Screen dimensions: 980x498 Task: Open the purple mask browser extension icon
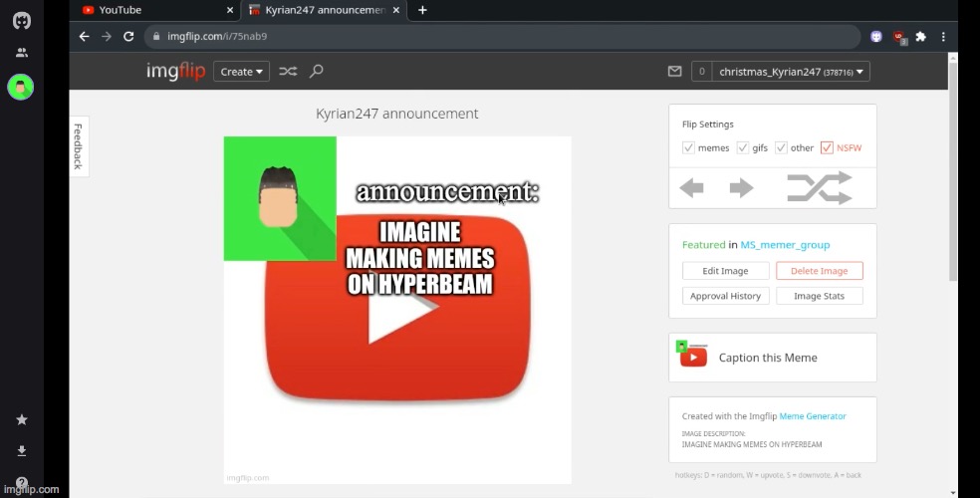coord(876,36)
